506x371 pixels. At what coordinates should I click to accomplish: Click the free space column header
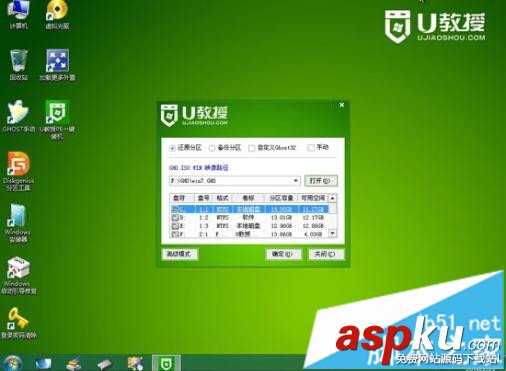(x=313, y=198)
